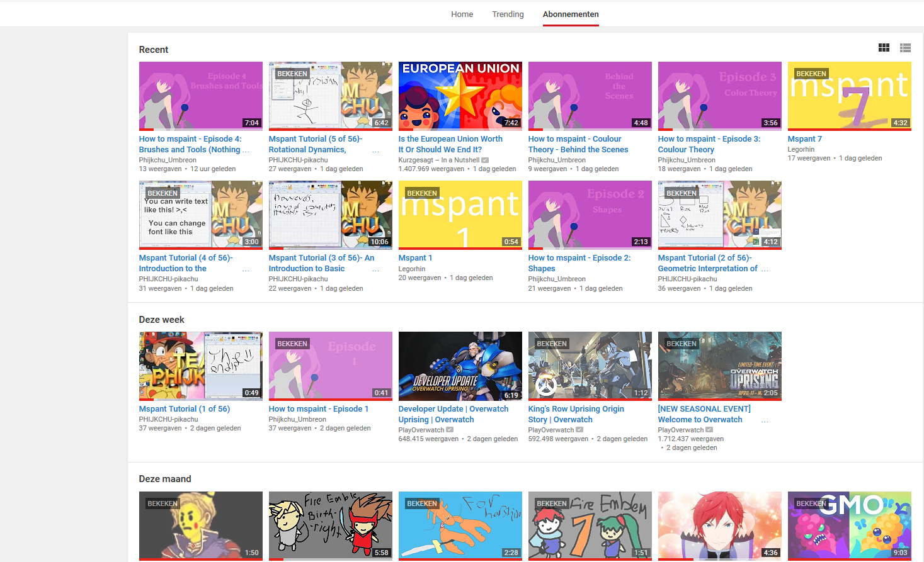Select the Abonnementen tab
This screenshot has height=562, width=924.
(x=571, y=14)
